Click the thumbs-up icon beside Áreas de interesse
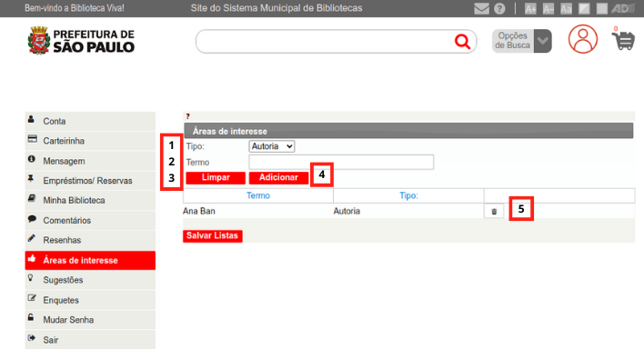 coord(32,259)
